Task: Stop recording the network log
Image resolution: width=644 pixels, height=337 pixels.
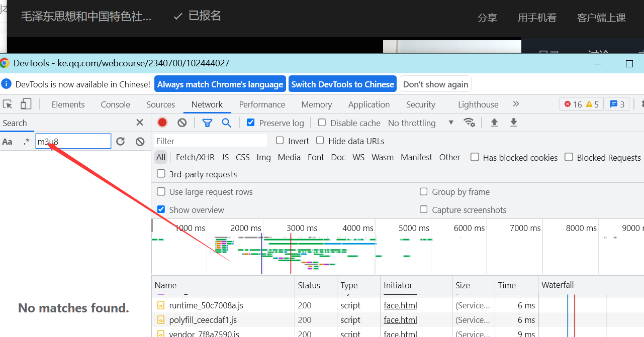Action: (x=162, y=123)
